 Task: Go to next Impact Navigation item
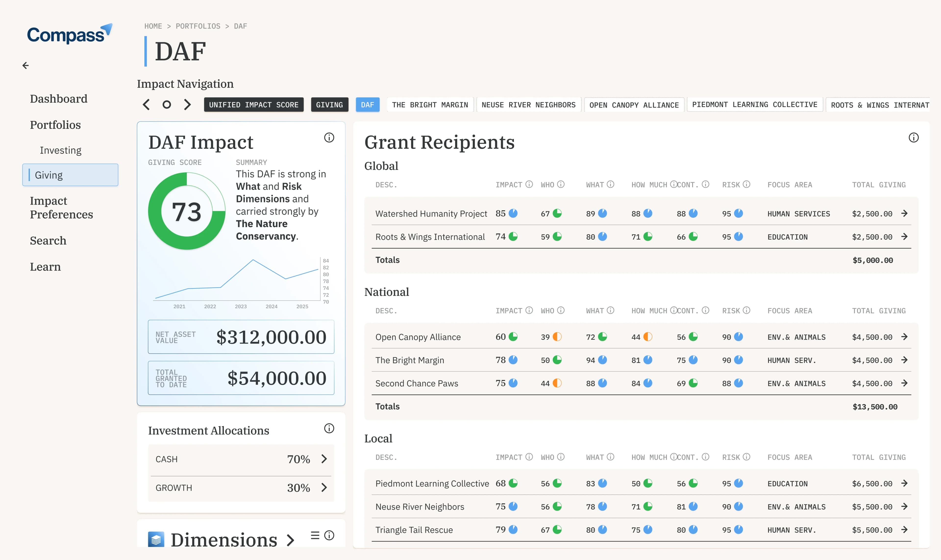[x=187, y=105]
